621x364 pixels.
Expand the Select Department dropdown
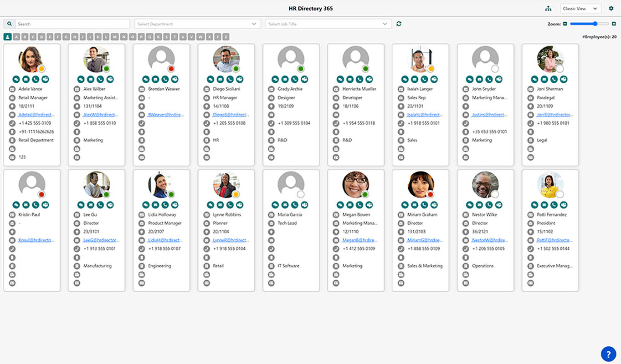[197, 24]
